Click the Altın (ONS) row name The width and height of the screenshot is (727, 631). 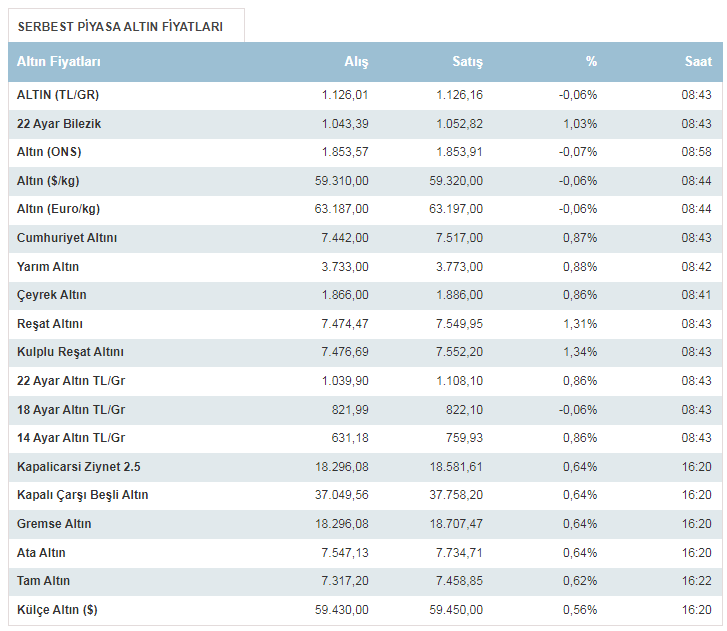pyautogui.click(x=49, y=152)
